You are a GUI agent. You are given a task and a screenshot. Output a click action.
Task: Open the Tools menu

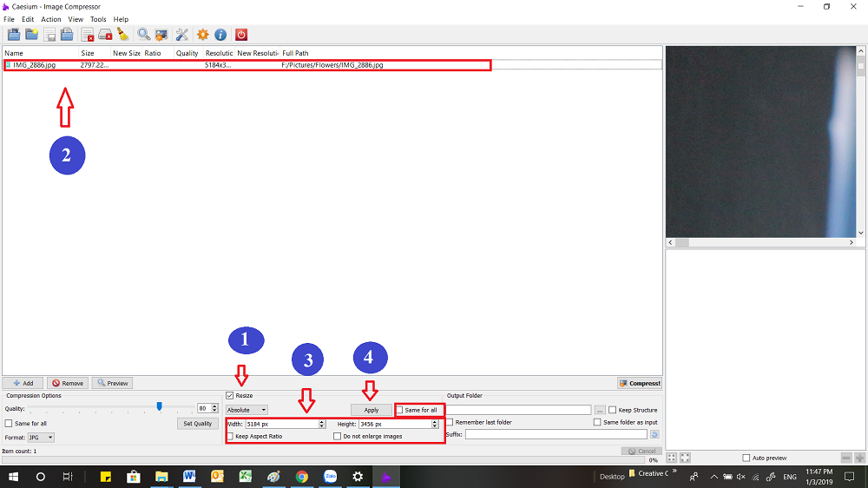tap(98, 19)
